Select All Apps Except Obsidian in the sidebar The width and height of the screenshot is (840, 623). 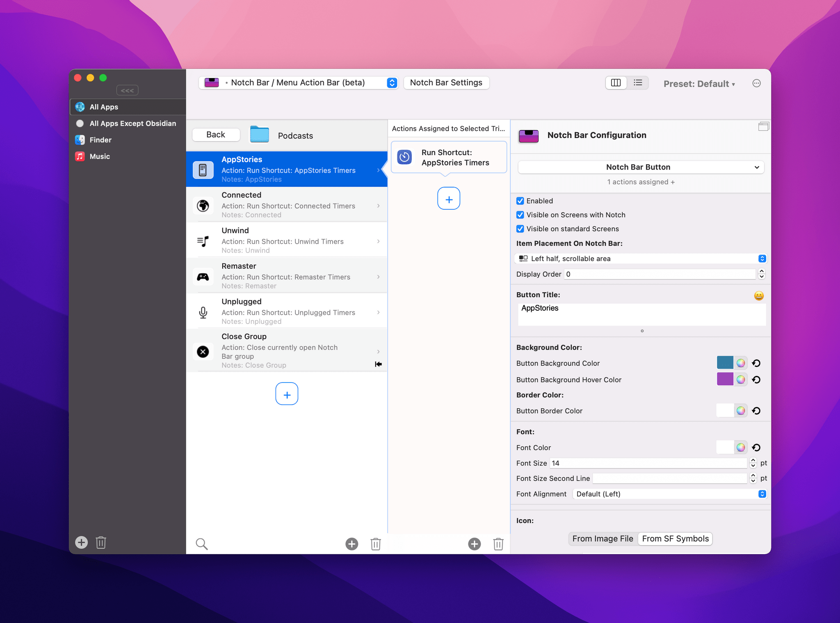coord(128,123)
